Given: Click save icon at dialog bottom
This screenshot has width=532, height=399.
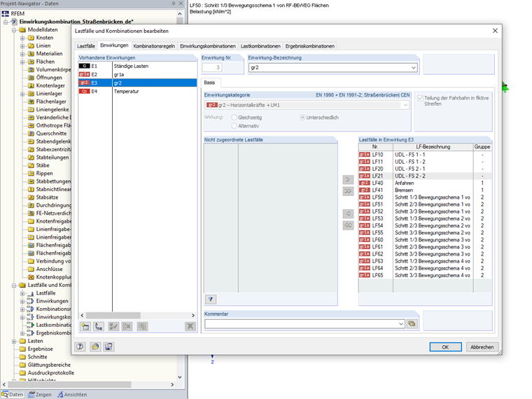Looking at the screenshot, I should [108, 346].
